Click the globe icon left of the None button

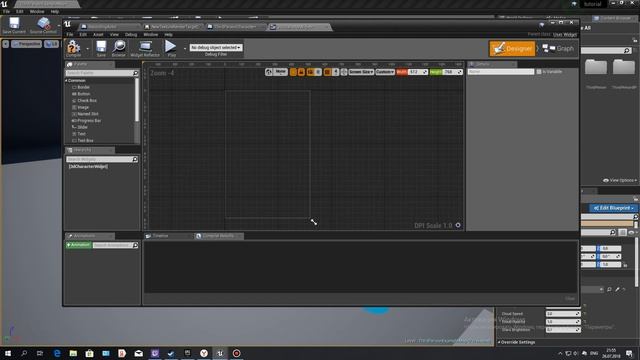coord(269,72)
